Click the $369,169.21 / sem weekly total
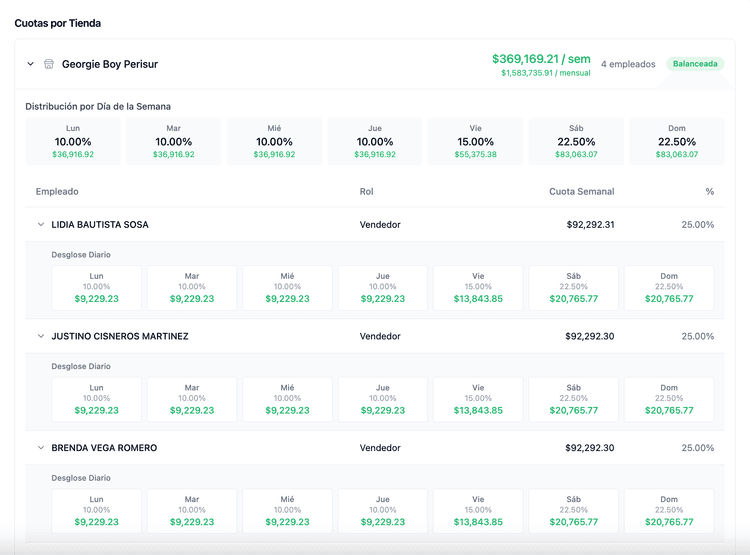The width and height of the screenshot is (750, 555). [541, 59]
